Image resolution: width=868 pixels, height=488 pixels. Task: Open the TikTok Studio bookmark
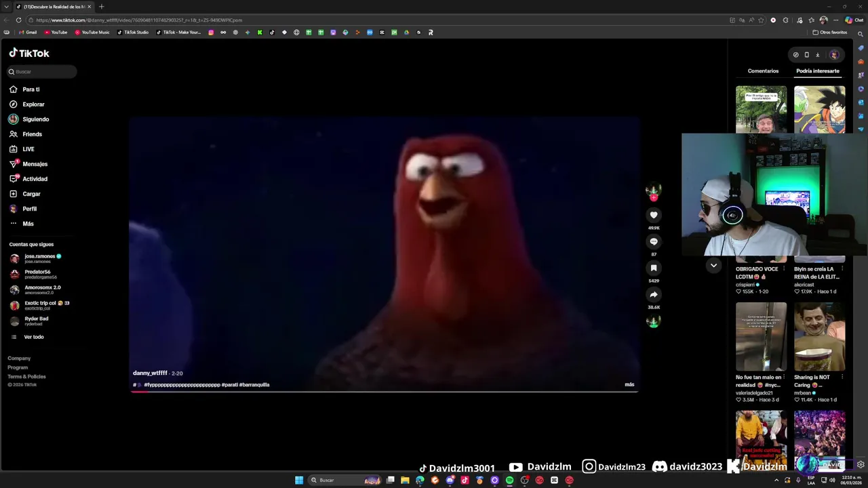coord(133,33)
